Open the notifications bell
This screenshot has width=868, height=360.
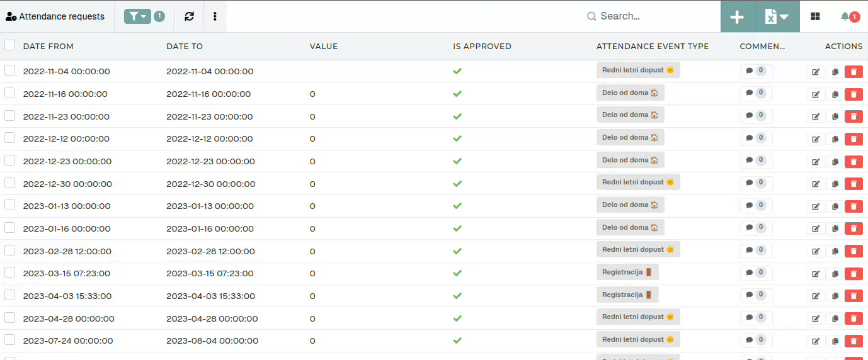pyautogui.click(x=845, y=16)
